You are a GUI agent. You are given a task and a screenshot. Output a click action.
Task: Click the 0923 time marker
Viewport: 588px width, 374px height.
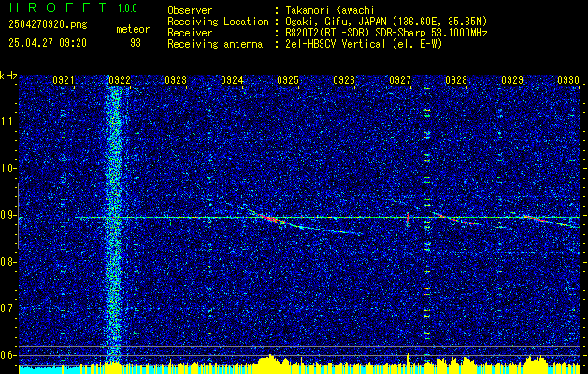176,79
